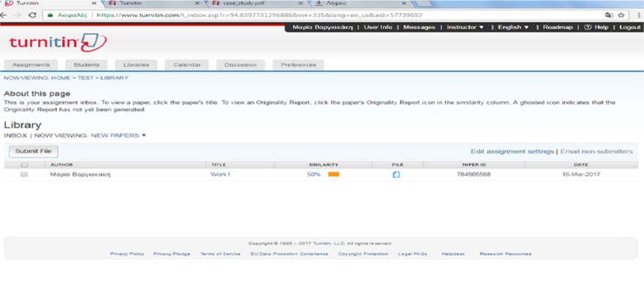Click the green secure lock icon
This screenshot has width=644, height=298.
pos(51,15)
